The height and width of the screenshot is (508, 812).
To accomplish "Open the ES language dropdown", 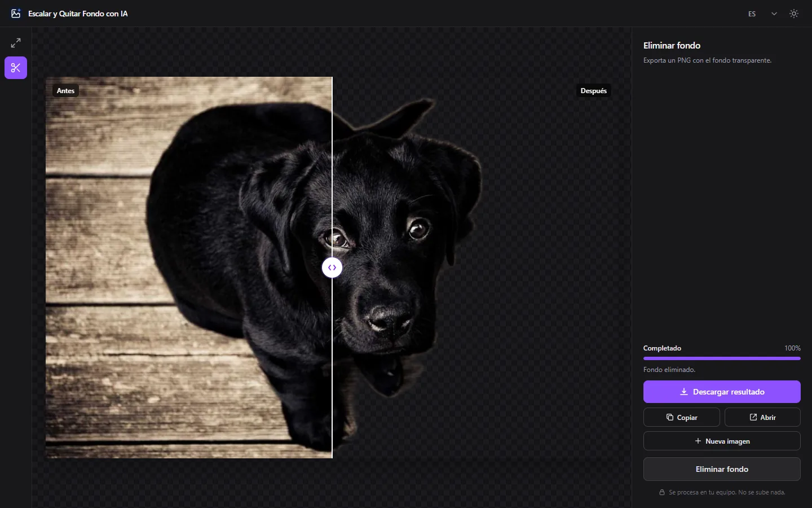I will point(762,14).
